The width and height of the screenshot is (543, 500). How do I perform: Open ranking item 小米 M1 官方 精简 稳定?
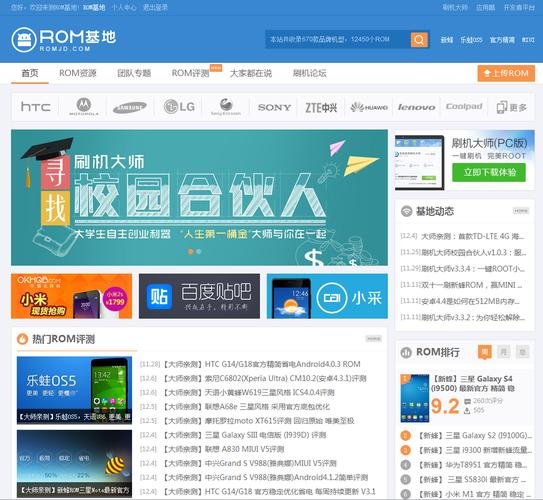472,494
